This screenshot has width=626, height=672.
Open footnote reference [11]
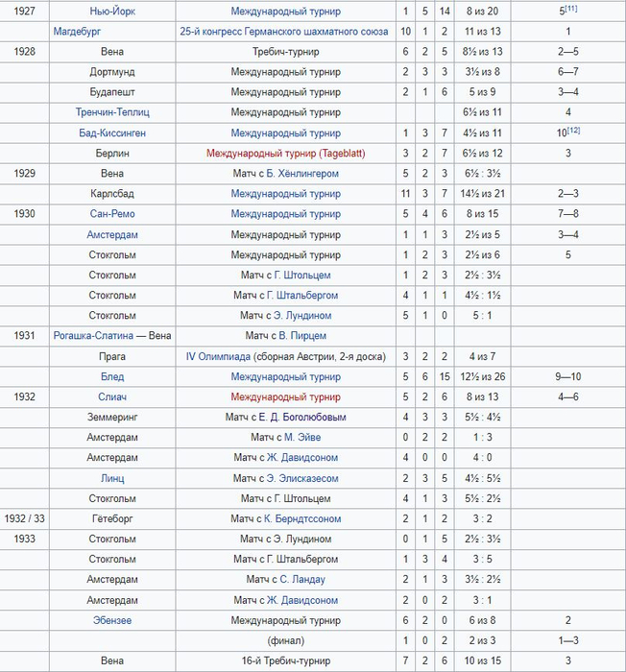coord(571,8)
